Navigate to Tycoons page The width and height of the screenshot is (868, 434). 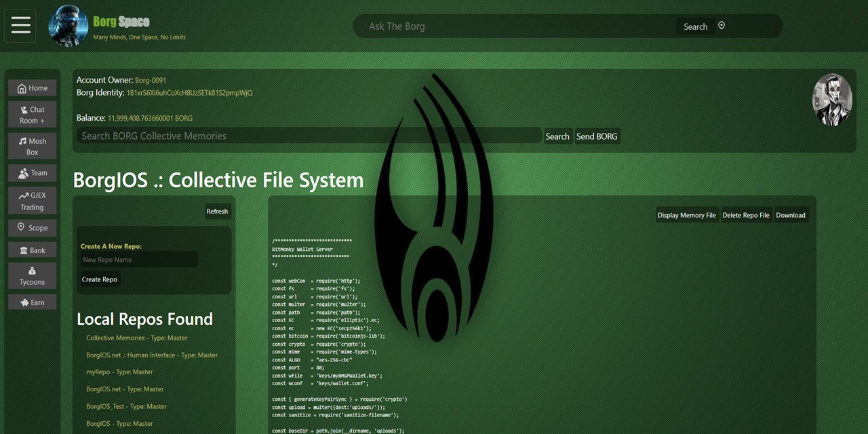pyautogui.click(x=33, y=276)
